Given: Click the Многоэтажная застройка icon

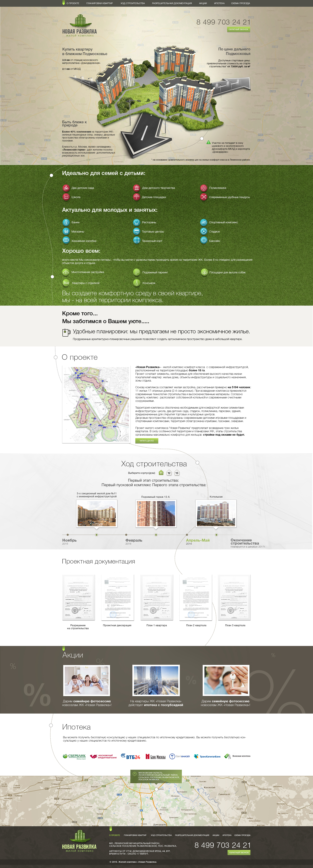Looking at the screenshot, I should point(66,272).
